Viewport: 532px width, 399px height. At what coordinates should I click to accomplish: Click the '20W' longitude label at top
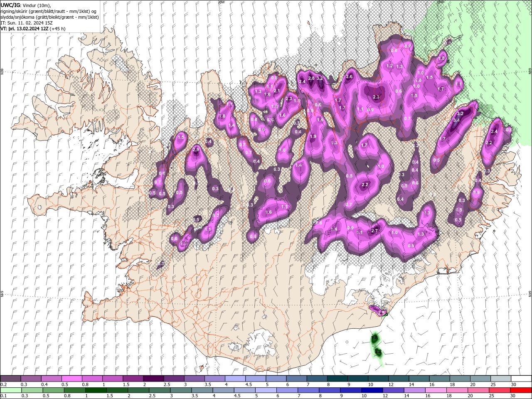coord(221,2)
